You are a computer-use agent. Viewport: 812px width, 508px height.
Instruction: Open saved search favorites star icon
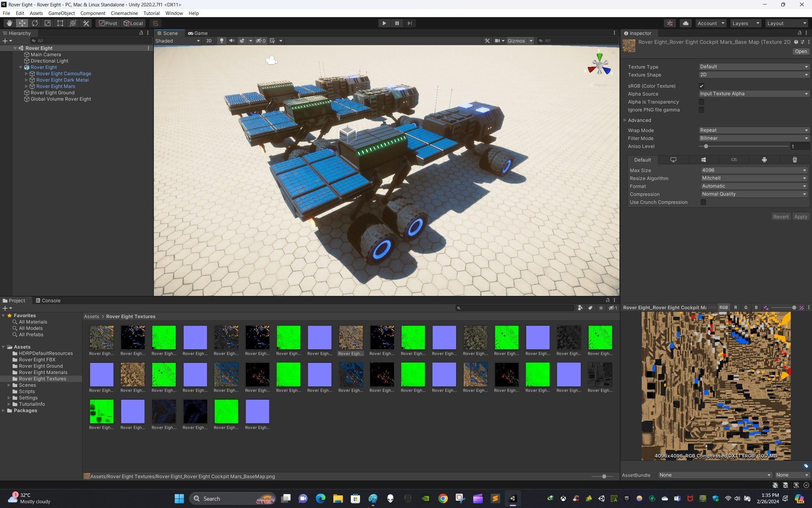tap(601, 308)
